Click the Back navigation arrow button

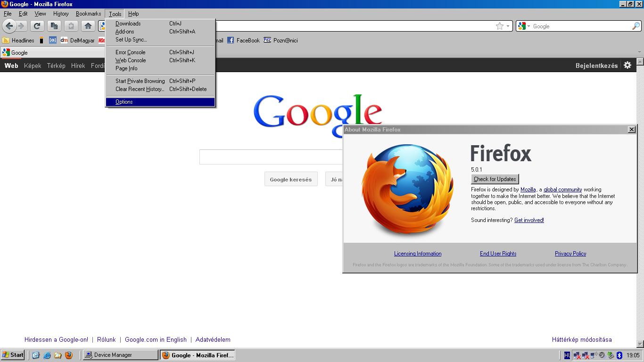tap(9, 26)
